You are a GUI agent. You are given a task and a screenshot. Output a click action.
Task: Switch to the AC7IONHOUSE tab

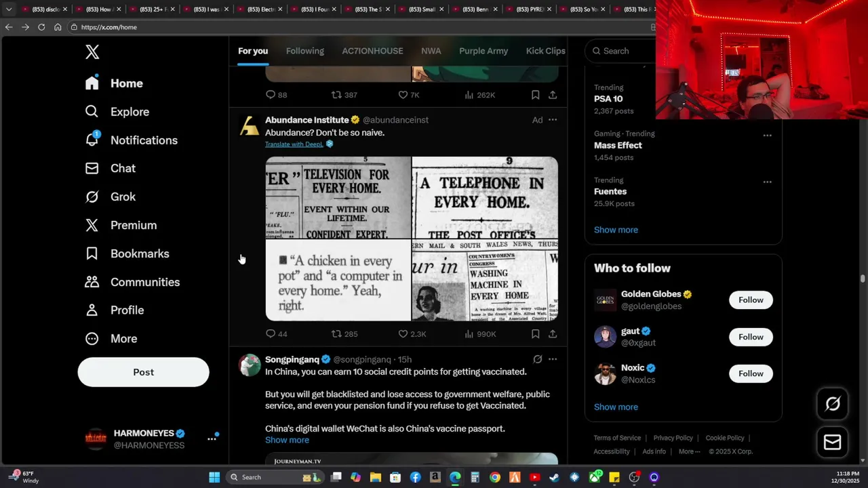[x=372, y=51]
